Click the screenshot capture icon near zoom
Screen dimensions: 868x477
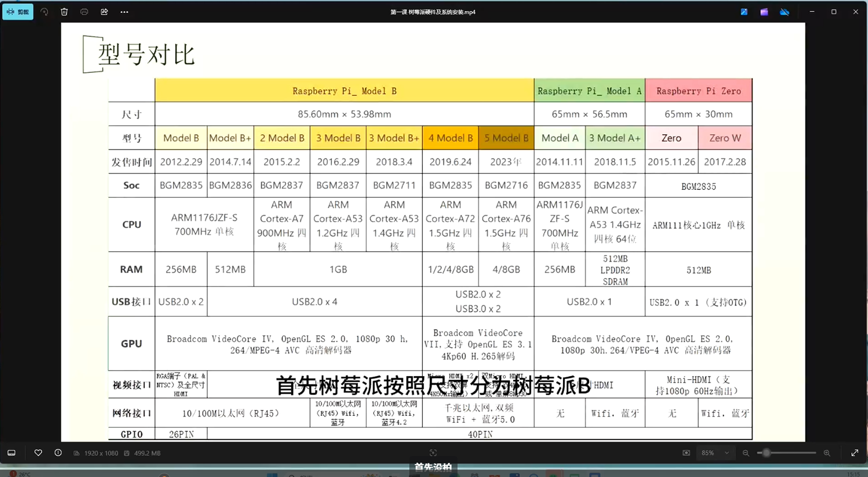click(686, 453)
